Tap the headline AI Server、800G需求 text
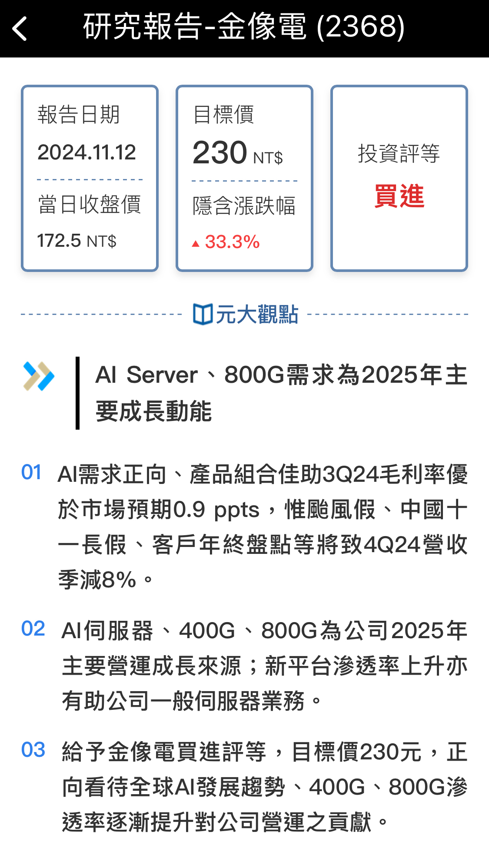 [282, 393]
